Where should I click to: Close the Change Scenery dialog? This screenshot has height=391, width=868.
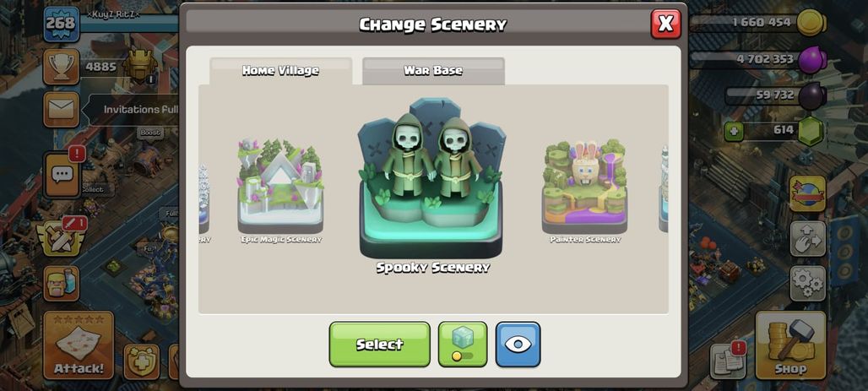665,24
